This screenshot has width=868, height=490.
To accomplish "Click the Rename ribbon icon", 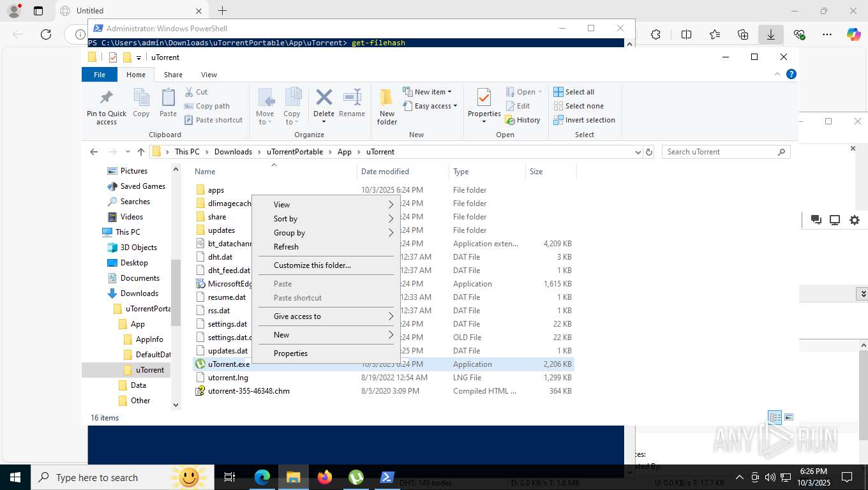I will point(352,97).
